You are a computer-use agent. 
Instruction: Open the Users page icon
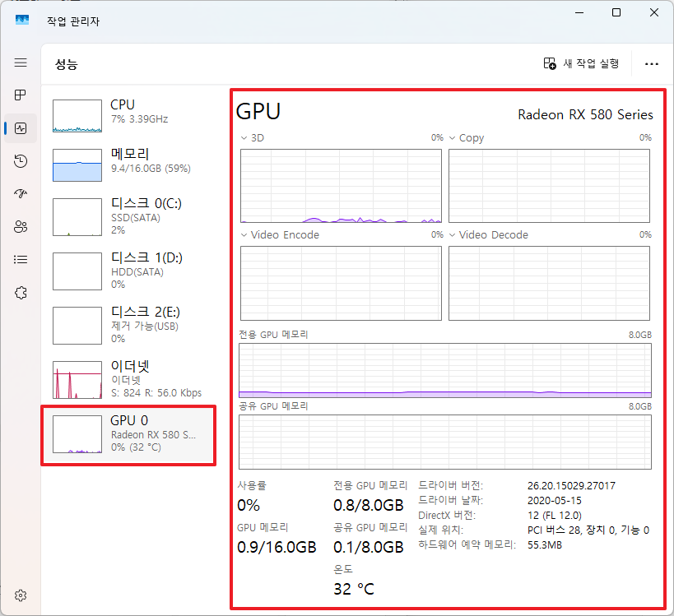tap(21, 226)
